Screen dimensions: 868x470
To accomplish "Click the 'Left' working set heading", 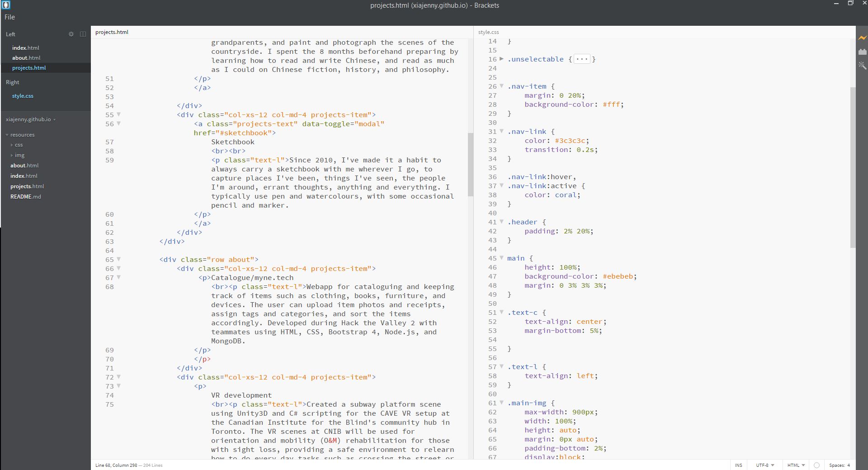I will (10, 34).
